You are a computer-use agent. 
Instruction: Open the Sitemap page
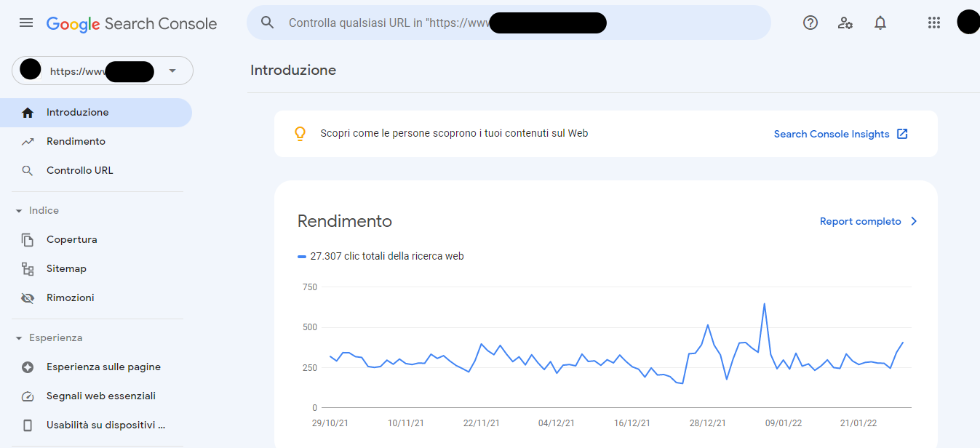(x=66, y=269)
